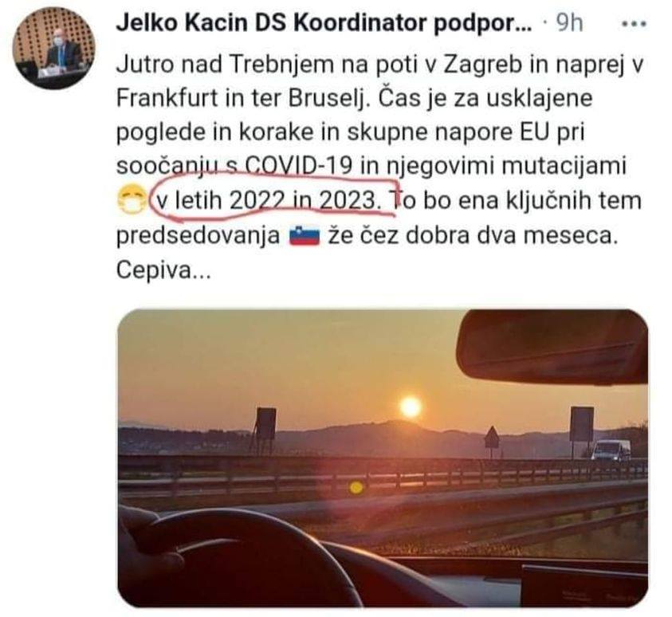Click the triangular road sign in the photo
The image size is (672, 617).
(492, 437)
